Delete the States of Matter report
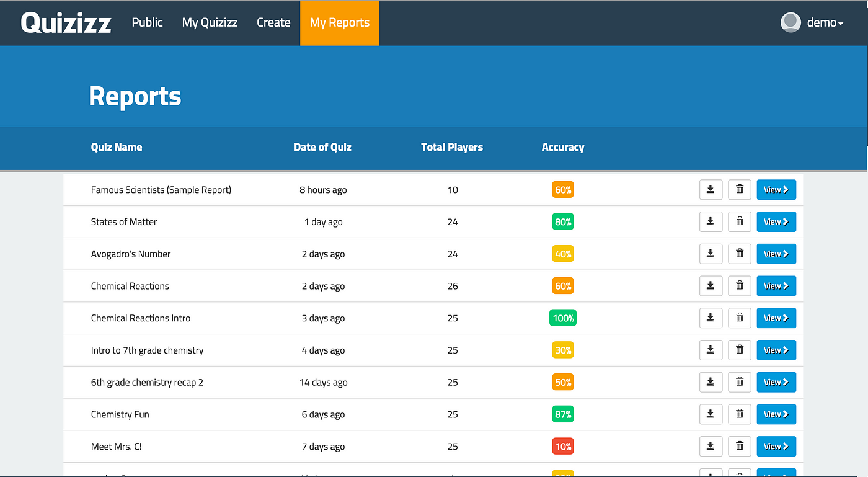The width and height of the screenshot is (868, 477). click(x=740, y=221)
